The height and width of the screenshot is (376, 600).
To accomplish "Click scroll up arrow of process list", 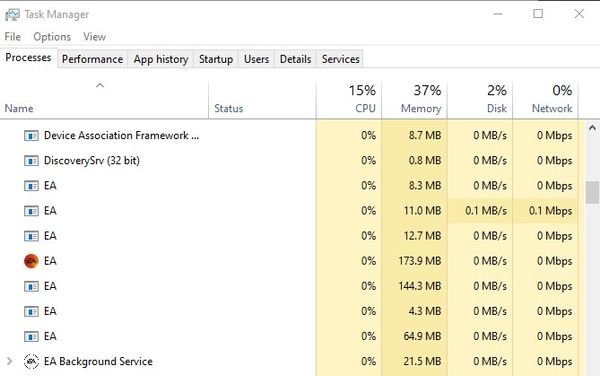I will pyautogui.click(x=592, y=128).
